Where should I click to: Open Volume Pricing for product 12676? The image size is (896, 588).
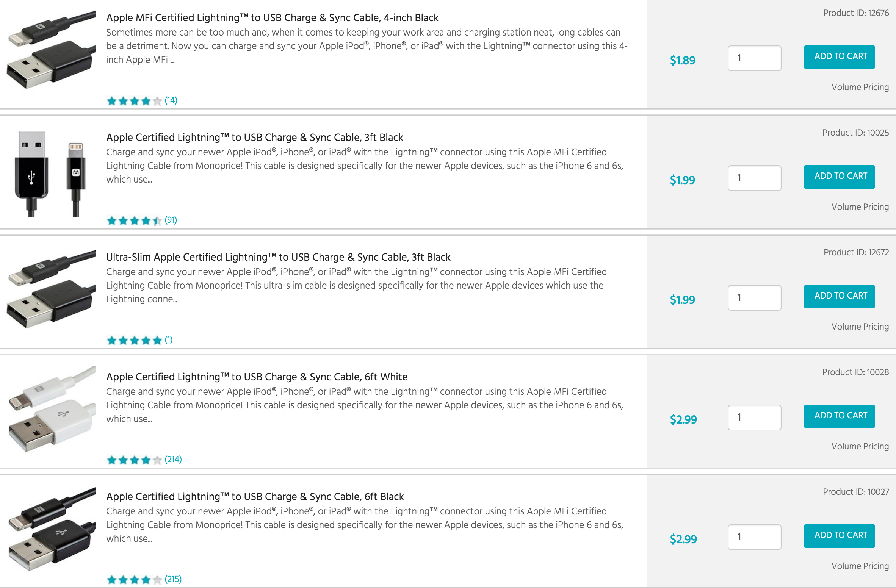(860, 87)
